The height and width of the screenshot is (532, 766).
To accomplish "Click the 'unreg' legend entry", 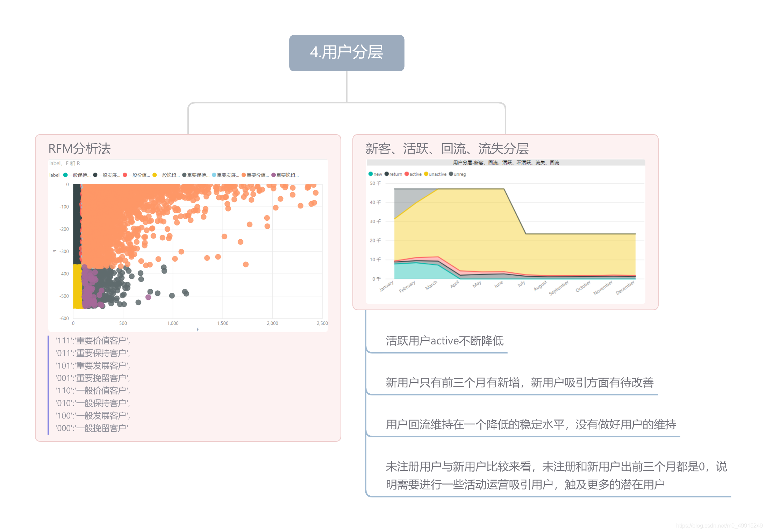I will coord(458,174).
